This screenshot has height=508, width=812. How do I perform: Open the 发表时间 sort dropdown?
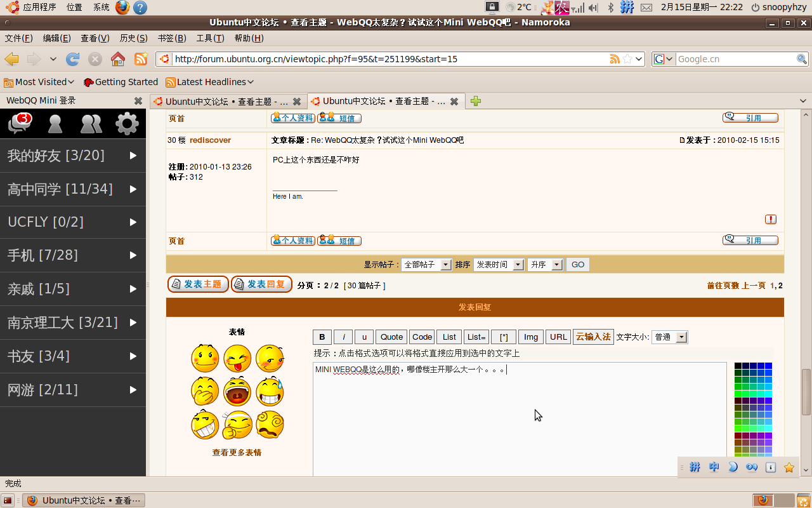click(499, 265)
